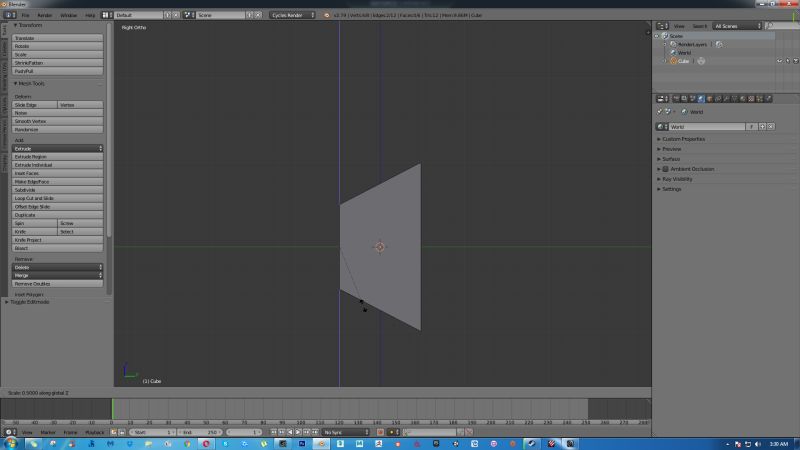Click the Photoshop icon in the taskbar

[303, 444]
